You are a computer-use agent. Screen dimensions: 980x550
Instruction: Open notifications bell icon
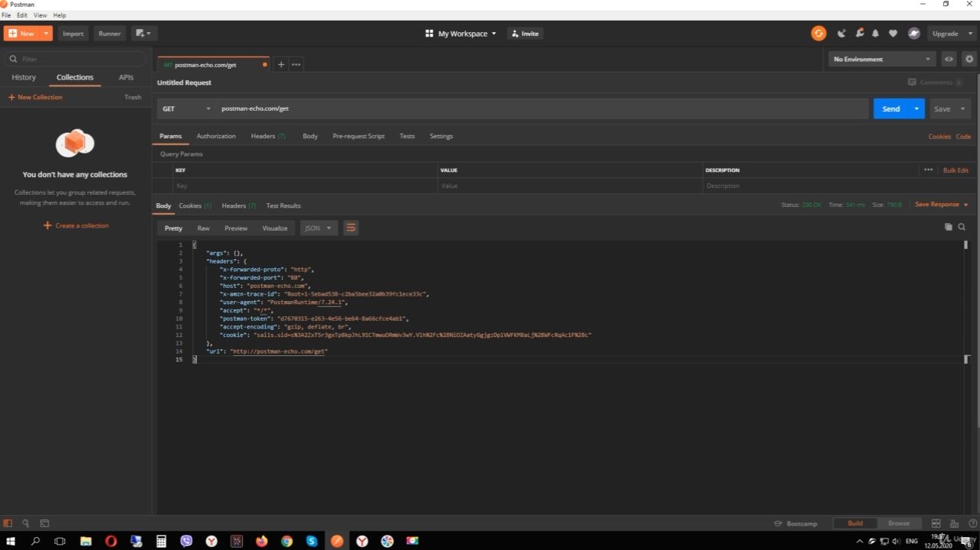point(875,34)
